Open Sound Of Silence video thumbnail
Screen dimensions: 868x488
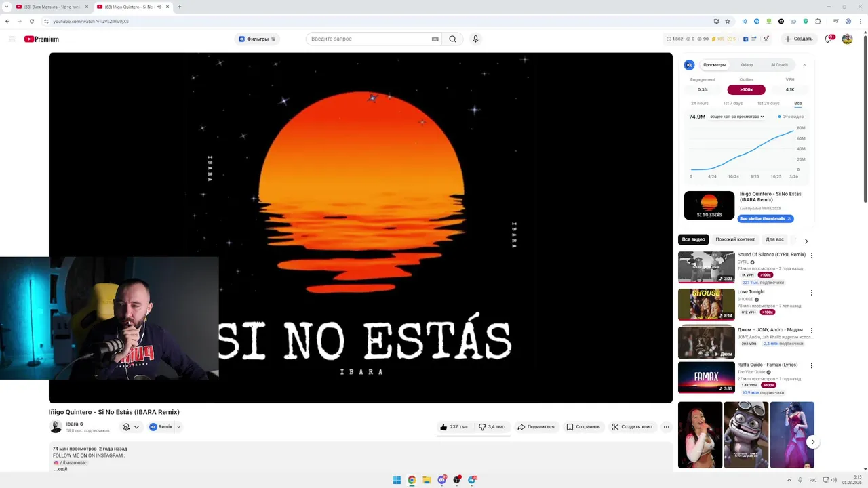coord(706,267)
